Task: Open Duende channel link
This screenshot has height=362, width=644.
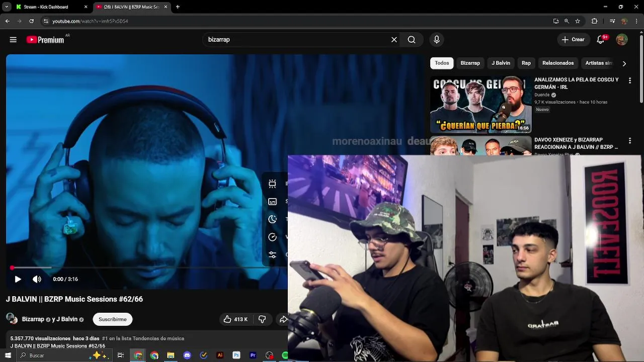Action: (542, 95)
